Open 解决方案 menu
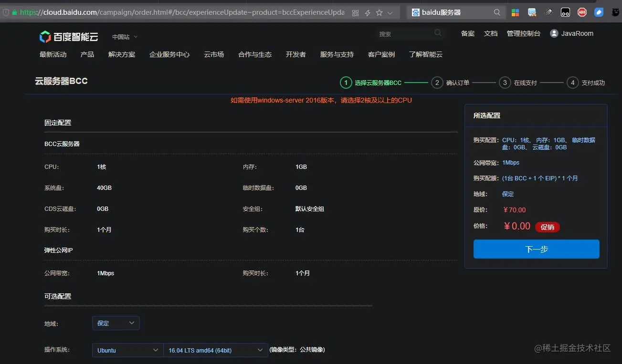The width and height of the screenshot is (622, 364). coord(122,54)
